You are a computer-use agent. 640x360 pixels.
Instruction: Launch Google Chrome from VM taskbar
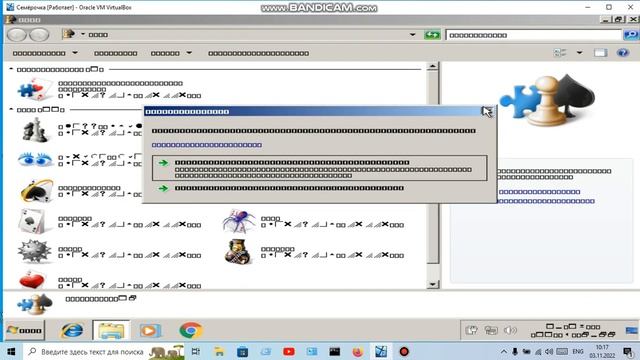point(191,330)
